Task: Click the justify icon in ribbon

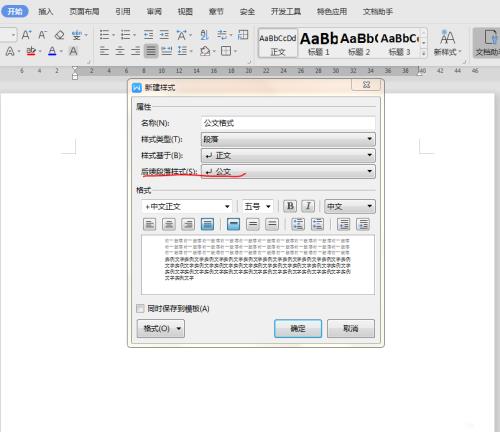Action: coord(151,51)
